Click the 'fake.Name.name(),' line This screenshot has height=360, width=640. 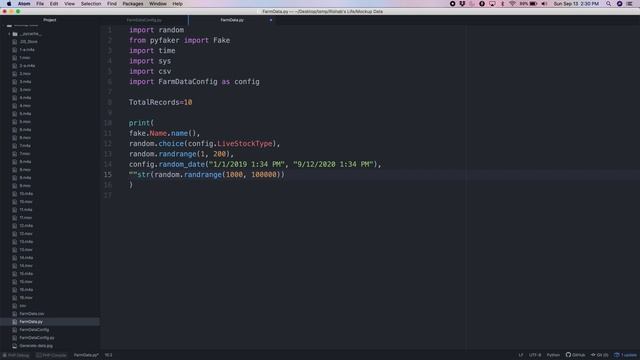point(164,133)
